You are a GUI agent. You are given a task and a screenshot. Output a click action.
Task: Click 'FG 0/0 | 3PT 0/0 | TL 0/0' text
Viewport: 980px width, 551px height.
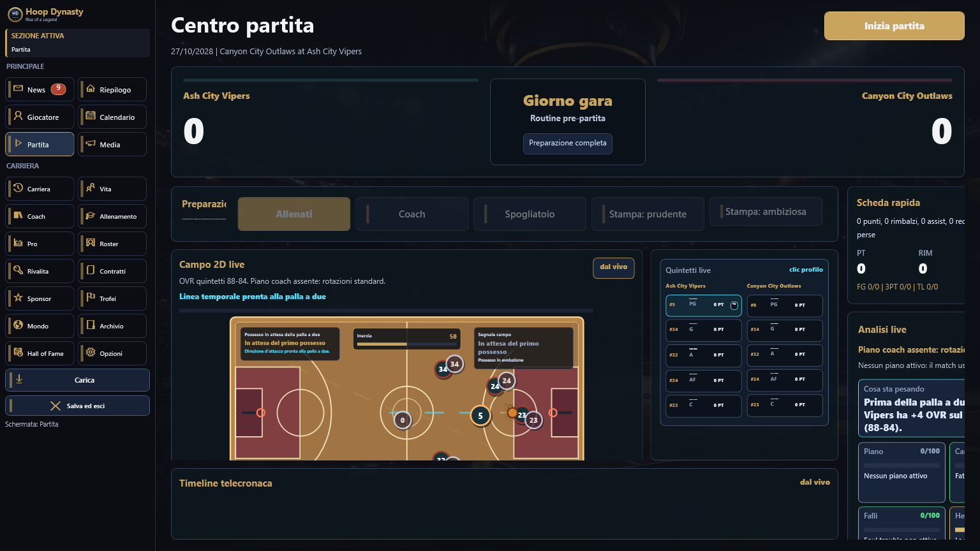[897, 287]
